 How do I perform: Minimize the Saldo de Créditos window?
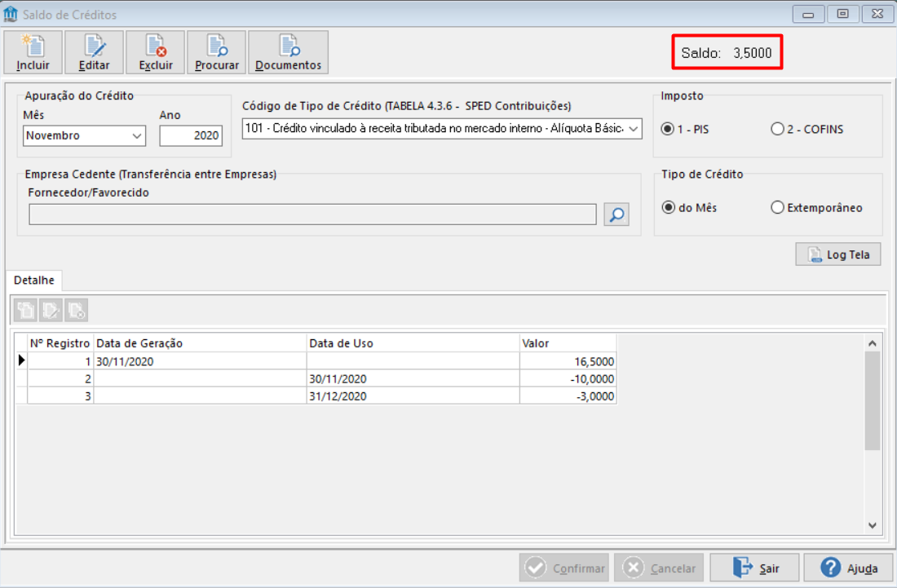808,15
